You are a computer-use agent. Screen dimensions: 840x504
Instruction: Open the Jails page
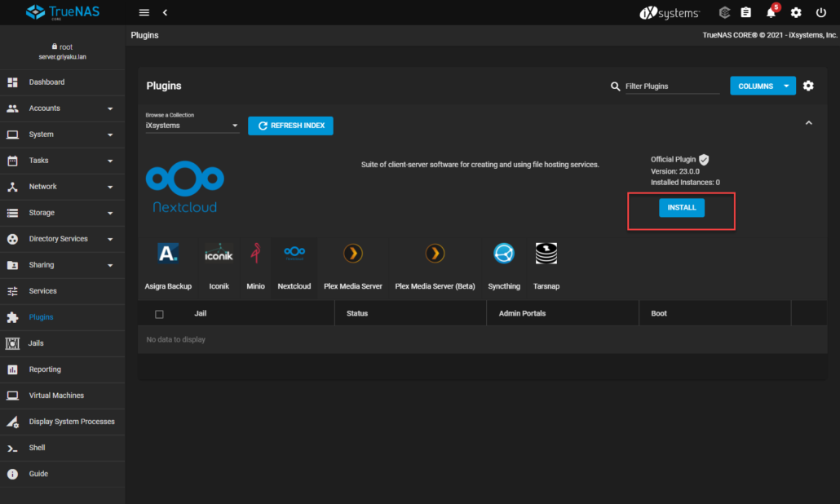62,343
